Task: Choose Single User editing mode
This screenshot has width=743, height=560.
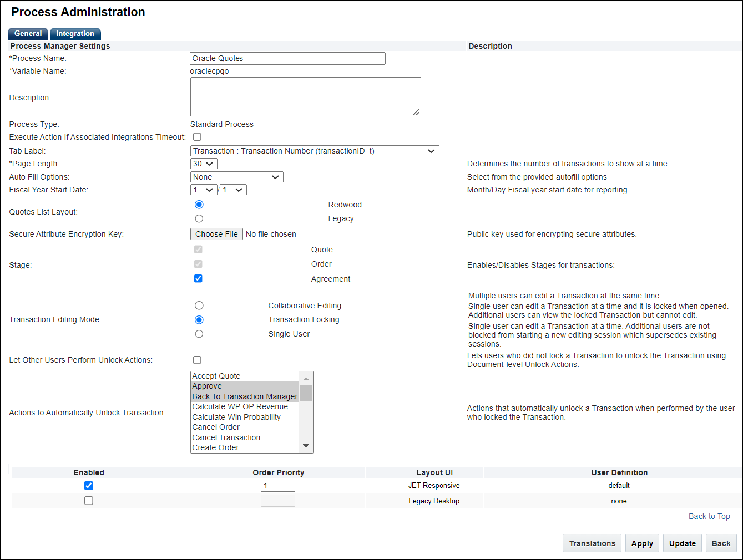Action: pos(199,334)
